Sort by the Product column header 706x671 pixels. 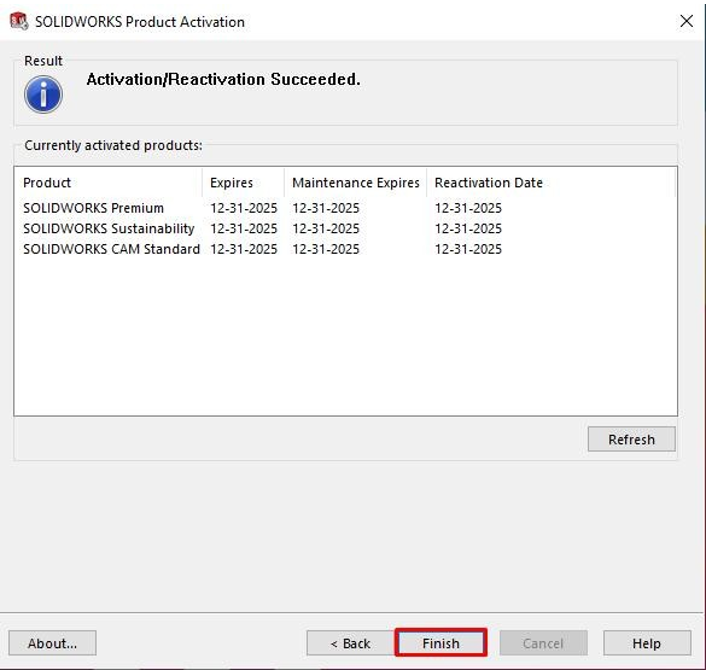(48, 183)
